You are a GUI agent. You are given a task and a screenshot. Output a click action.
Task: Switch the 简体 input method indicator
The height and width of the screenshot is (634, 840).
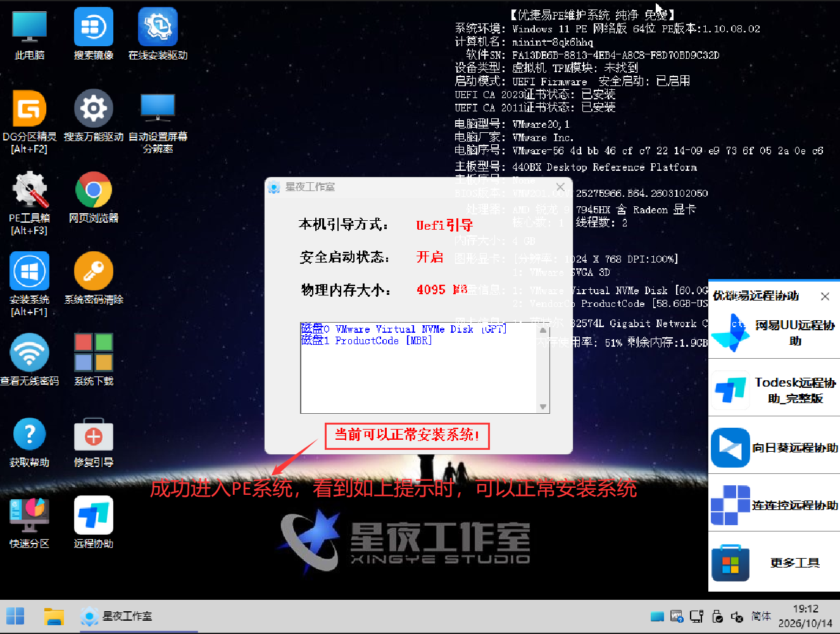[x=761, y=616]
